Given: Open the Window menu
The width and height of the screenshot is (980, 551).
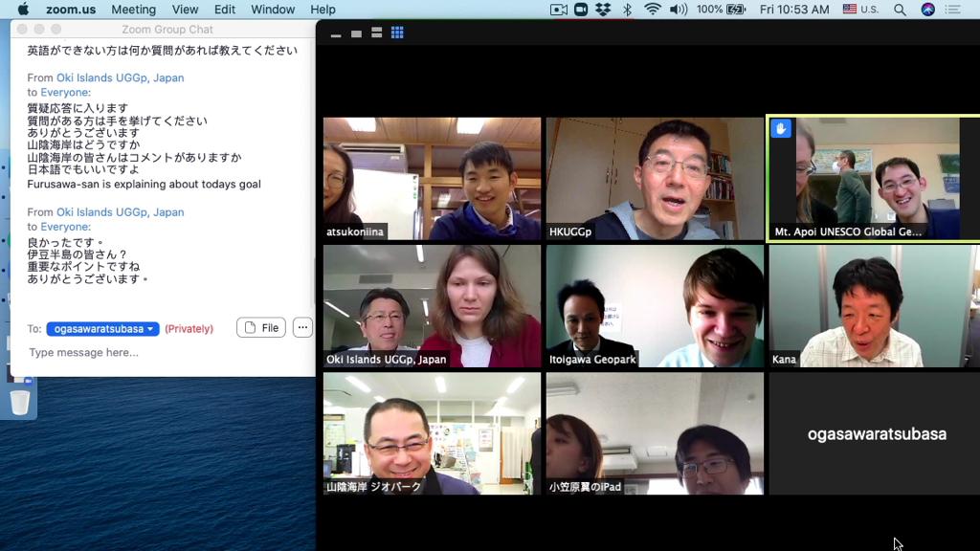Looking at the screenshot, I should pyautogui.click(x=273, y=10).
